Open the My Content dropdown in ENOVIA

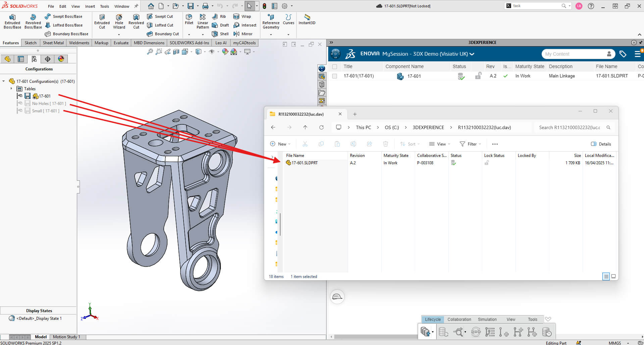[609, 54]
